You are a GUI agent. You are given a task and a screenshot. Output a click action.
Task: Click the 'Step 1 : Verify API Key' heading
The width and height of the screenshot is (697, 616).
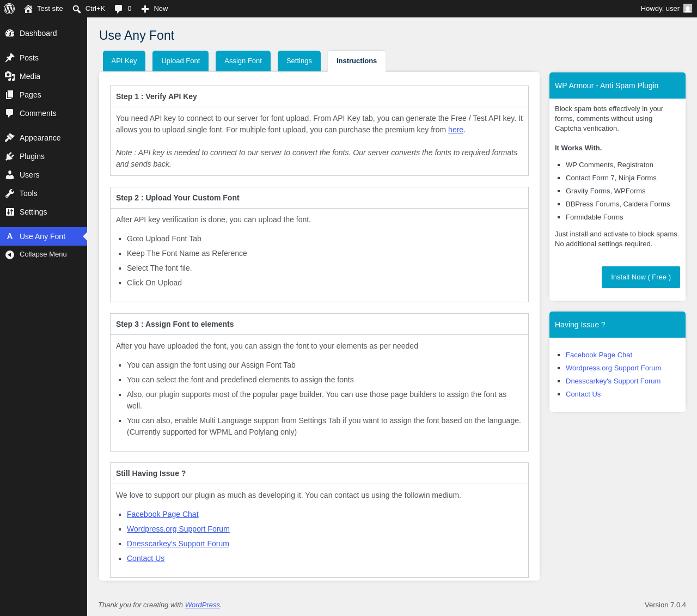pos(156,96)
